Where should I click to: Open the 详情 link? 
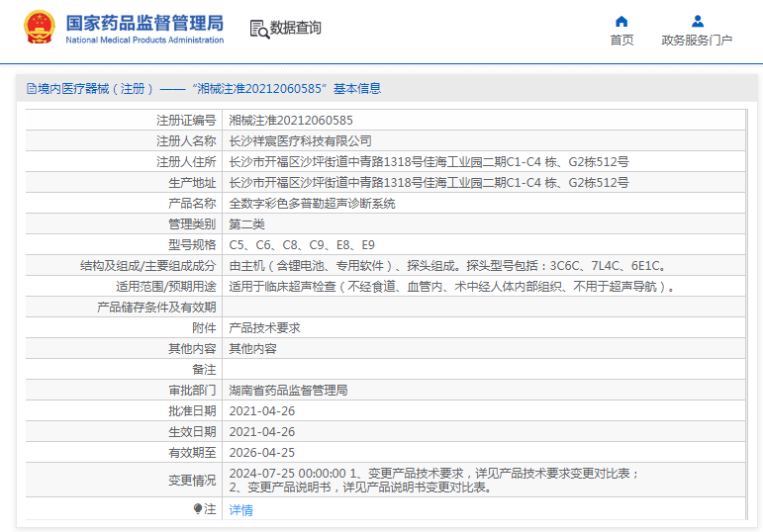click(x=240, y=510)
